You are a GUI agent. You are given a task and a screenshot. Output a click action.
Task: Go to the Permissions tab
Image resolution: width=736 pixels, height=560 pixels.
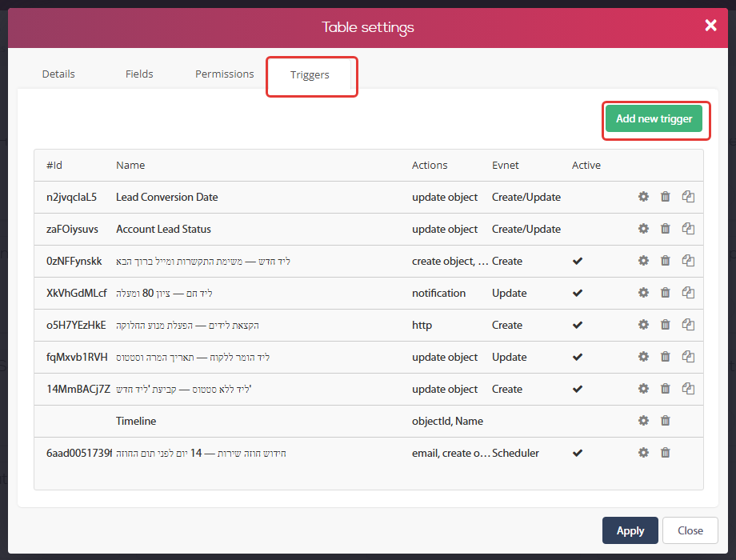click(x=224, y=74)
